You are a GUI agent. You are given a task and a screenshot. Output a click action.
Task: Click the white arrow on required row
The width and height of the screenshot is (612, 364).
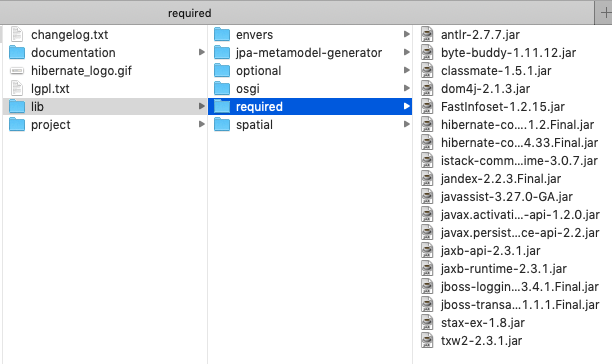tap(406, 106)
